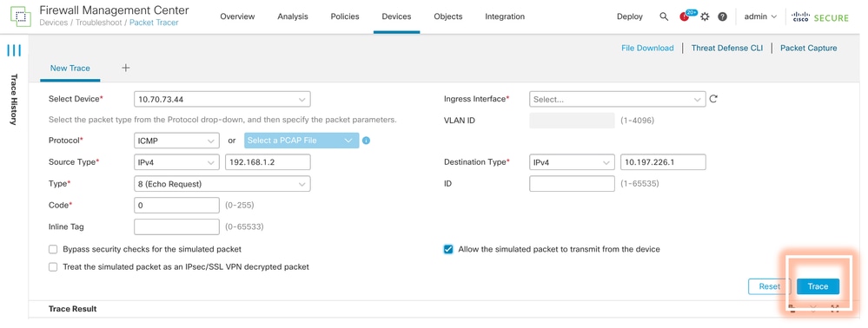Viewport: 868px width, 328px height.
Task: Expand the Trace History sidebar icon
Action: tap(14, 51)
